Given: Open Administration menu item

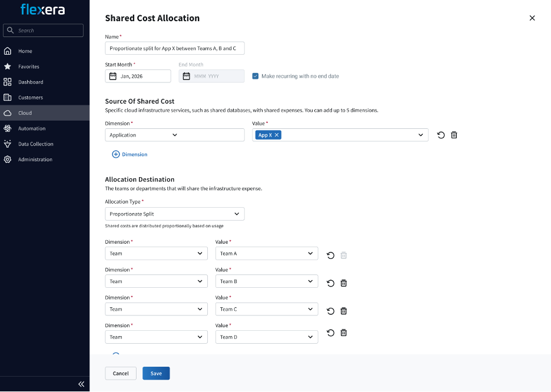Looking at the screenshot, I should [x=45, y=159].
